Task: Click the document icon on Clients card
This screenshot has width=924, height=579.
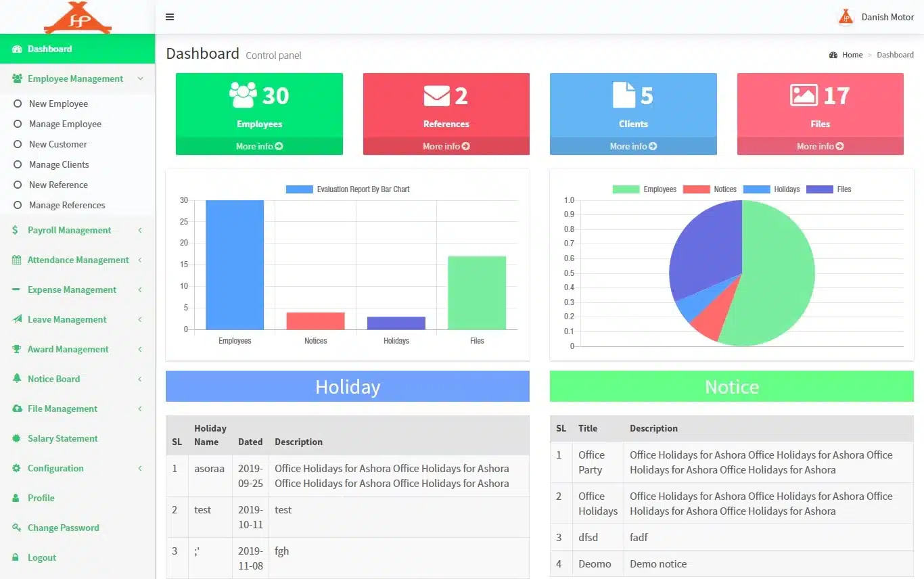Action: (624, 95)
